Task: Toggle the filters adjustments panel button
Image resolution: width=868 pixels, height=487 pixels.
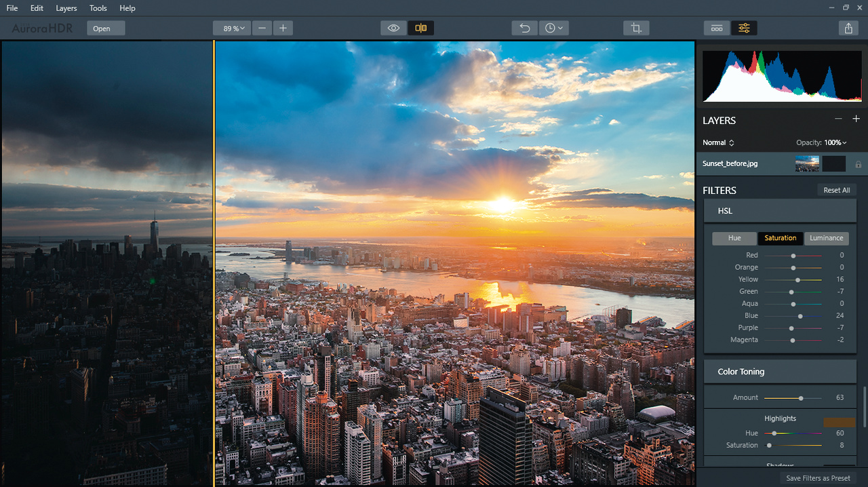Action: coord(744,28)
